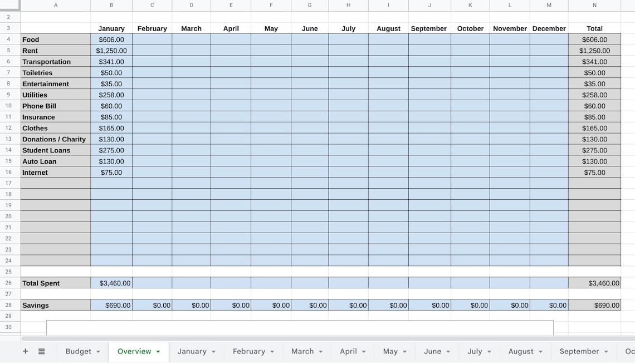This screenshot has width=635, height=364.
Task: Select row 26 by its row number
Action: [8, 283]
